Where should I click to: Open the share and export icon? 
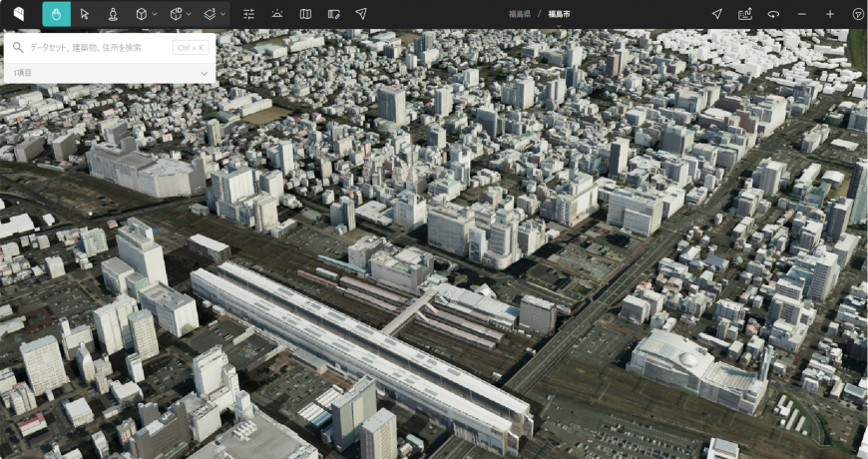(745, 14)
